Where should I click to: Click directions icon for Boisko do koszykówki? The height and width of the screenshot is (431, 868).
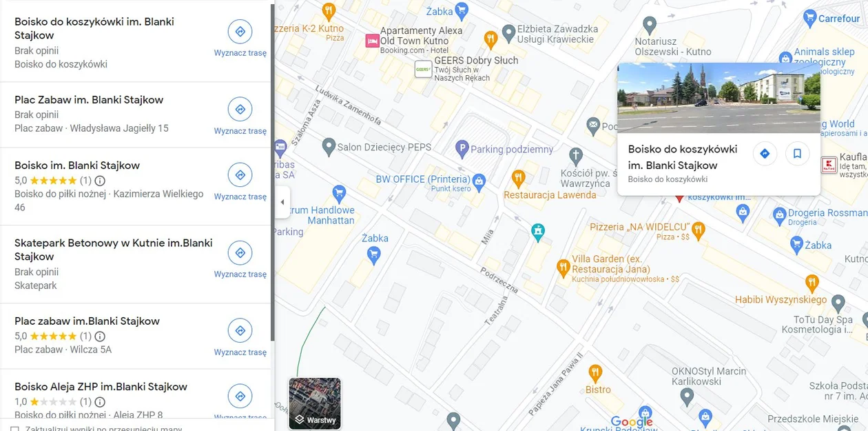240,32
